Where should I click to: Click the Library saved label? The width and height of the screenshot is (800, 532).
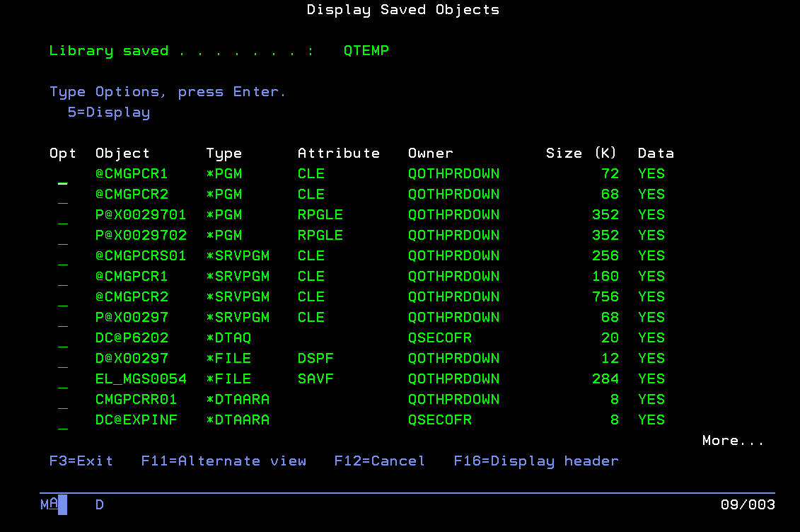click(109, 50)
